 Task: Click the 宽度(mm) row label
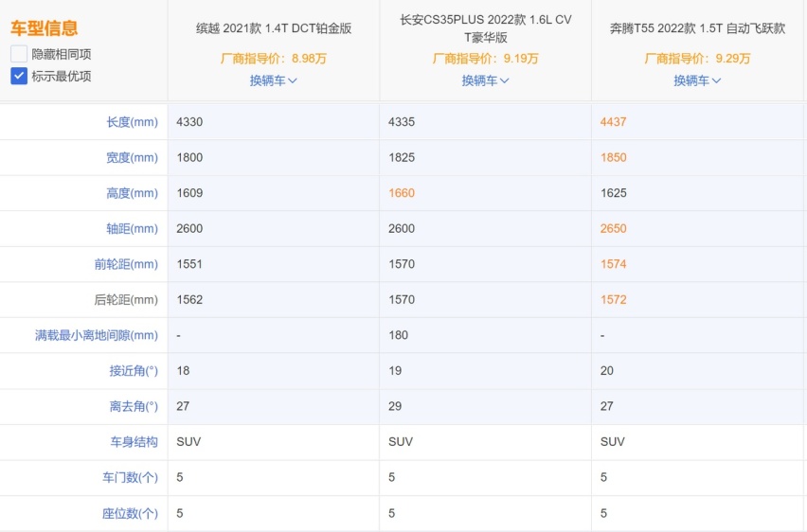pos(132,157)
